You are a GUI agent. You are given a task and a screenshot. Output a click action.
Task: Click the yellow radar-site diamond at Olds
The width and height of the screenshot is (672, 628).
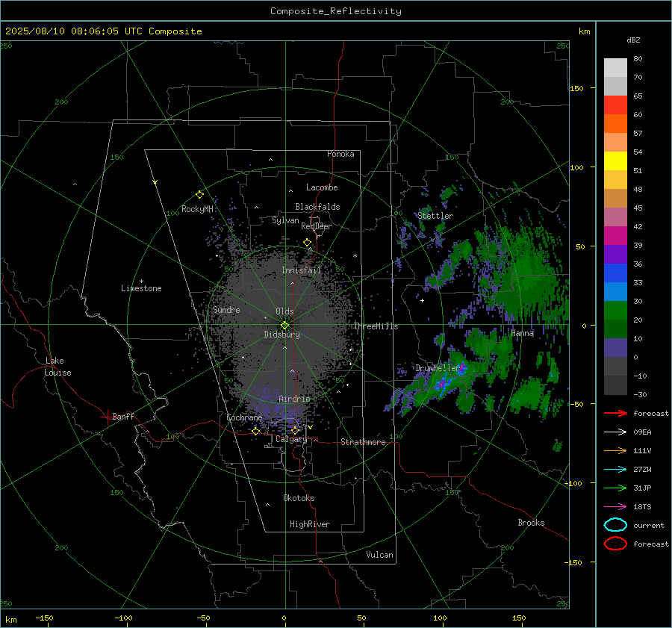click(x=285, y=325)
